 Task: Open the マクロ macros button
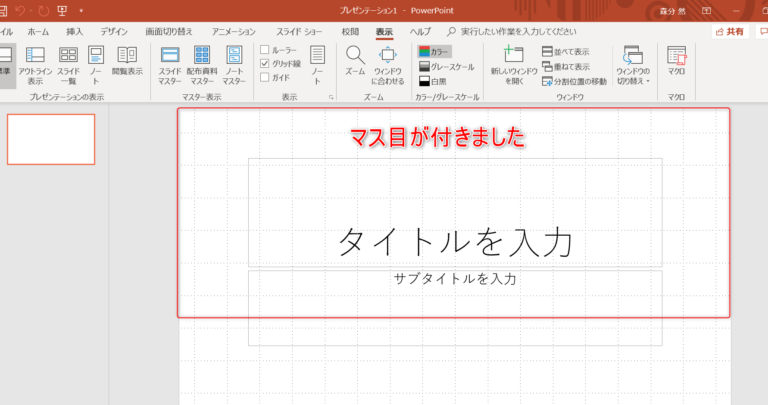pos(676,61)
